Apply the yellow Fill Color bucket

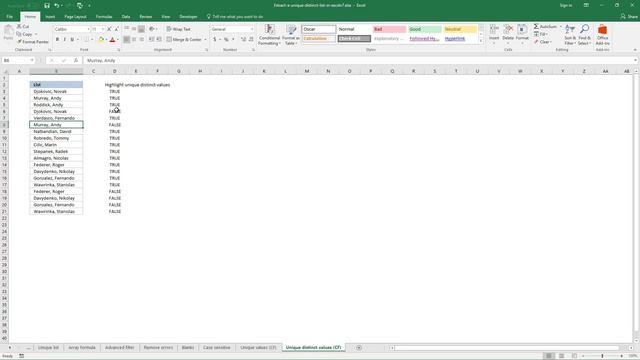click(101, 40)
